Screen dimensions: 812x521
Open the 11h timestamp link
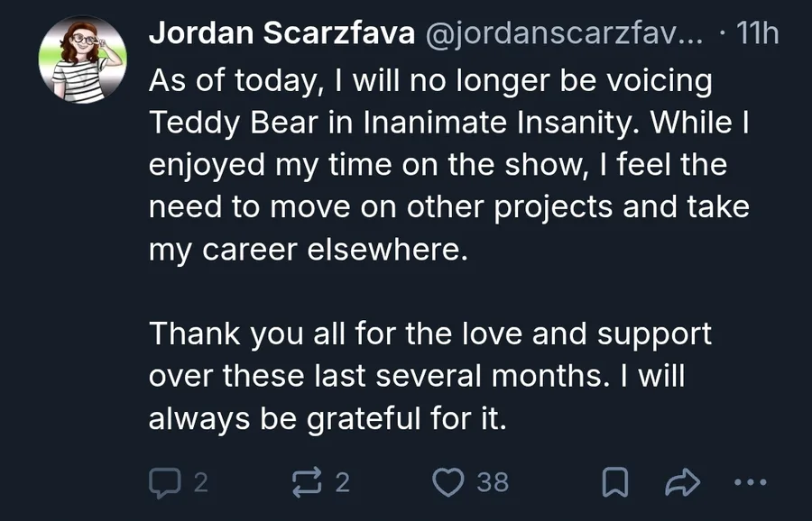coord(758,34)
